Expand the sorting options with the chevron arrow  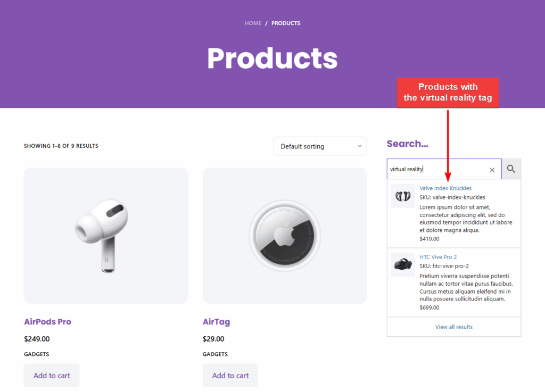[x=360, y=146]
